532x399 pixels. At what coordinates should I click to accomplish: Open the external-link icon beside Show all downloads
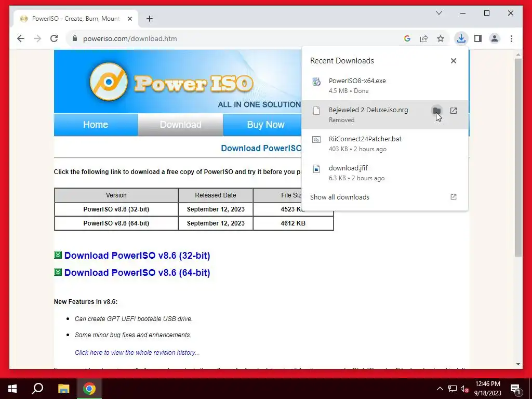tap(453, 197)
